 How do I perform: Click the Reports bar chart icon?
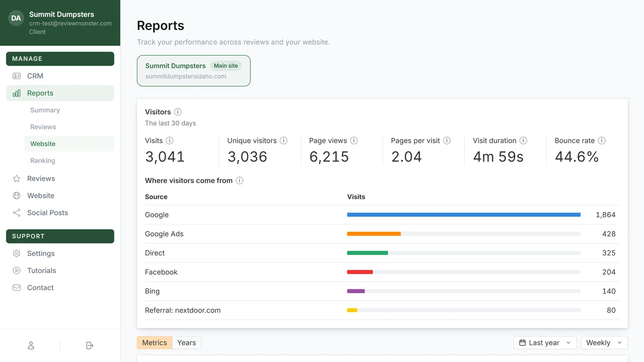(17, 93)
